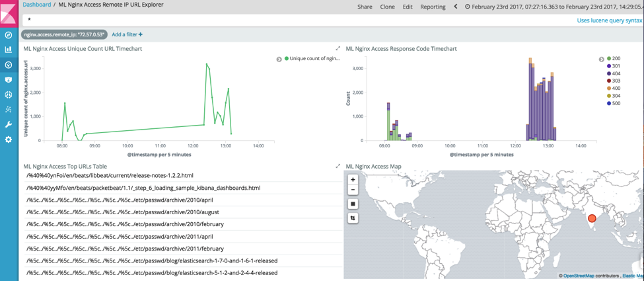Open Graph via the dotted network icon

point(8,110)
